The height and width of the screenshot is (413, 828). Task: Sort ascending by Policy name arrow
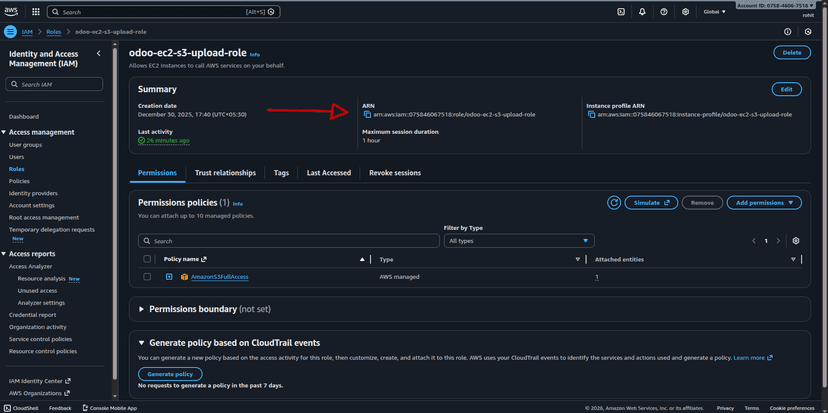362,259
